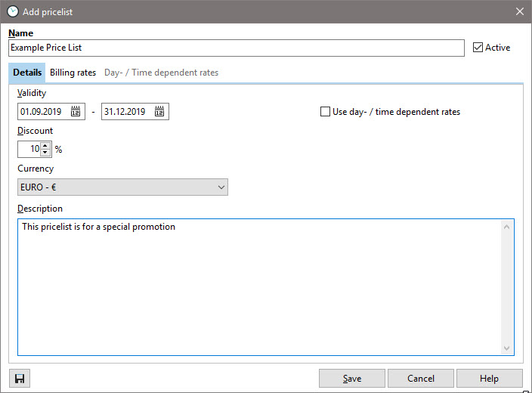
Task: Click the Cancel button
Action: point(421,379)
